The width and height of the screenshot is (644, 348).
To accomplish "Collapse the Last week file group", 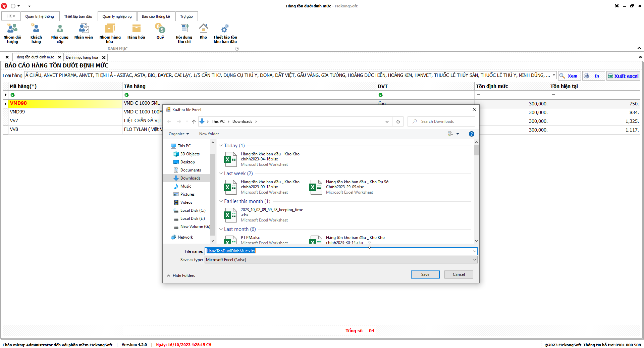I will [221, 173].
